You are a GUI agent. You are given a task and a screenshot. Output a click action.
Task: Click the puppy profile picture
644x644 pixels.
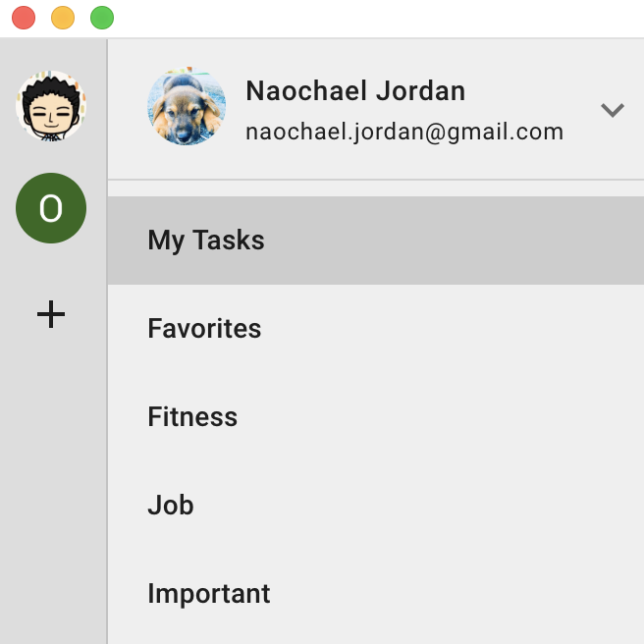[187, 106]
